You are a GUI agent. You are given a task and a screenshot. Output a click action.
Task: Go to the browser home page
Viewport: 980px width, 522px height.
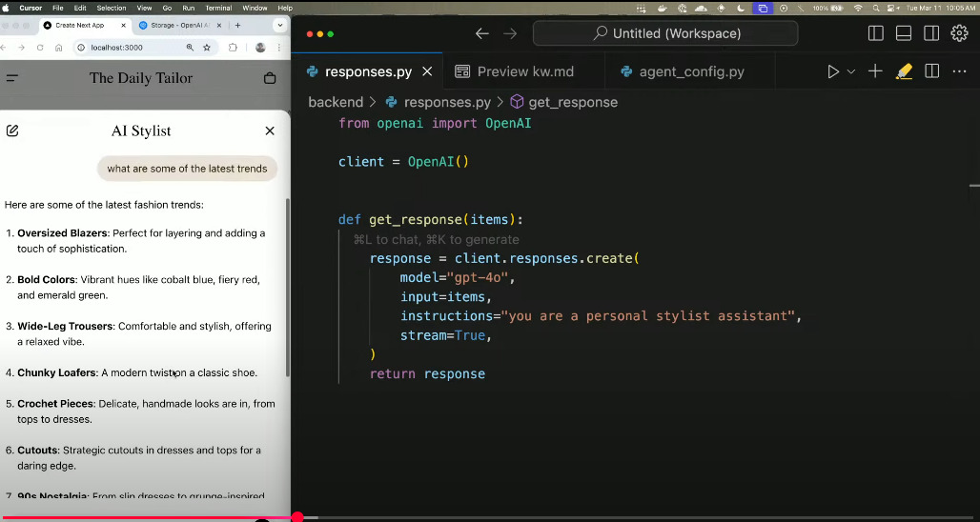(x=59, y=48)
